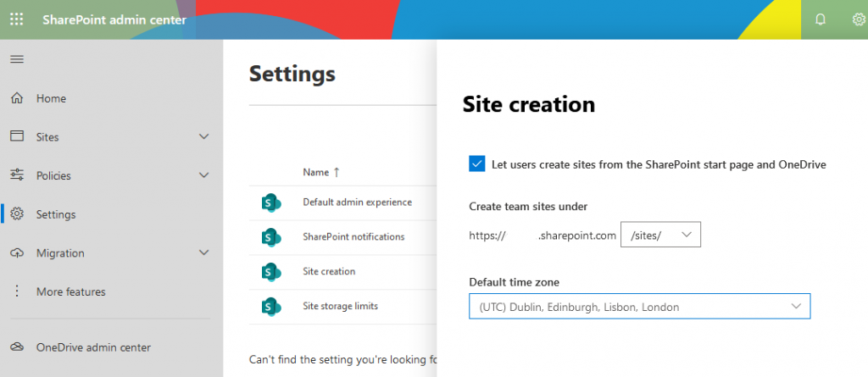Click the Settings page heading
This screenshot has width=868, height=377.
pyautogui.click(x=292, y=73)
